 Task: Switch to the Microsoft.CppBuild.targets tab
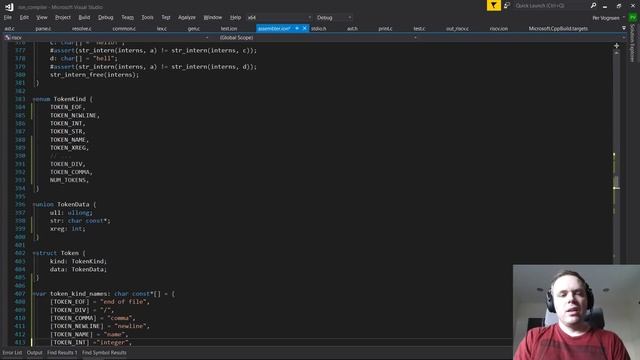click(558, 29)
